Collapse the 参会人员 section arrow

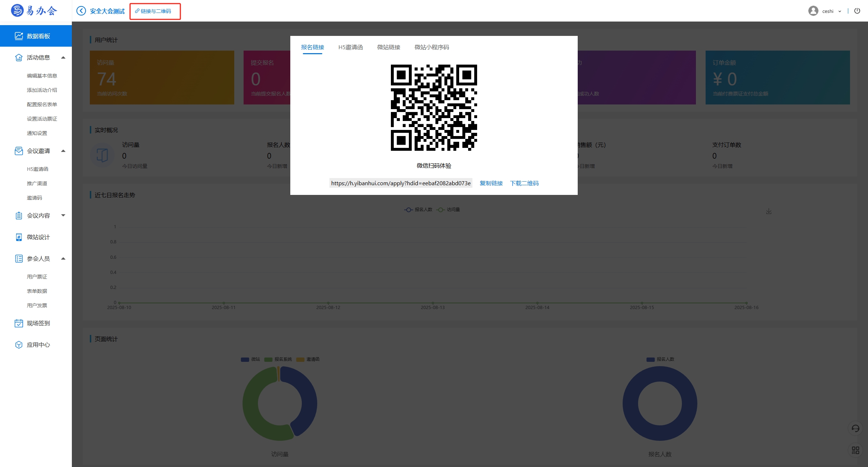[x=63, y=258]
